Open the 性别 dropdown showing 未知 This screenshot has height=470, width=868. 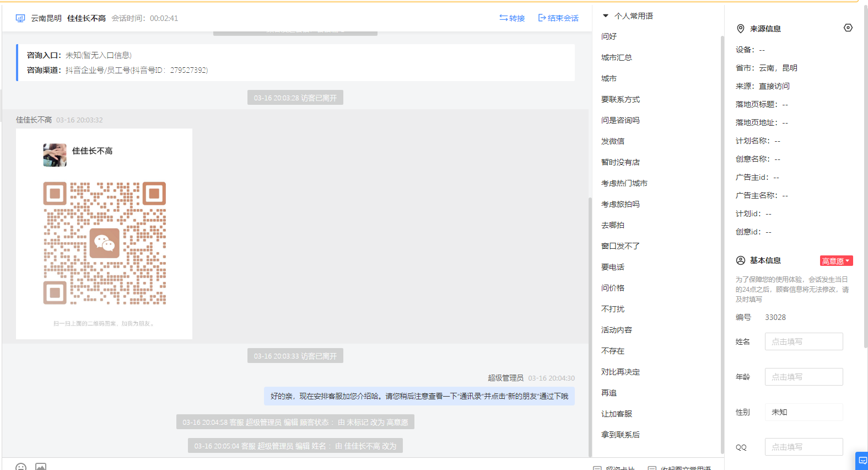(x=804, y=412)
